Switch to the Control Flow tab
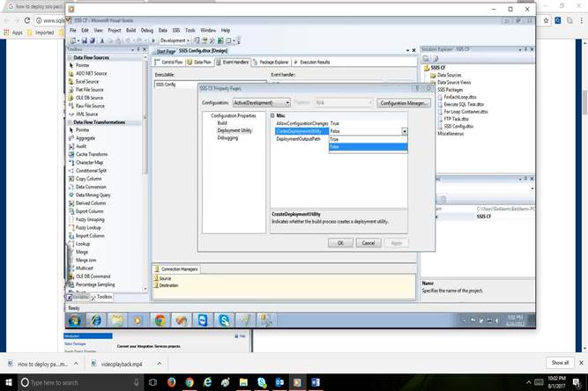The image size is (588, 391). click(168, 63)
